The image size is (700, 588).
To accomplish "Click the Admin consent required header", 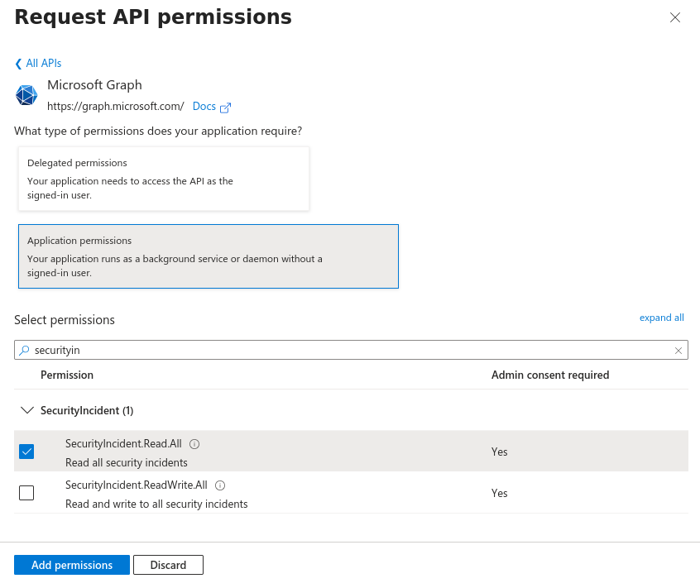I will point(550,375).
